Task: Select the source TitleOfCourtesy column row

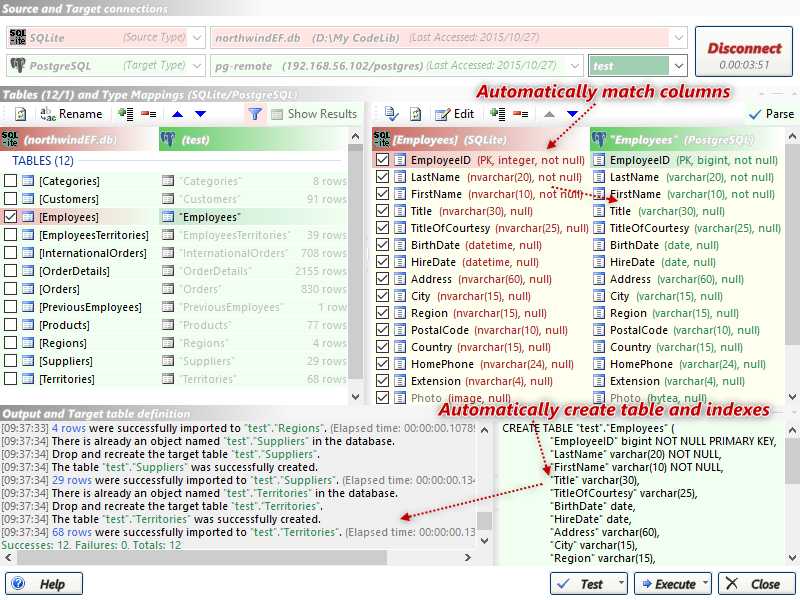Action: [482, 228]
